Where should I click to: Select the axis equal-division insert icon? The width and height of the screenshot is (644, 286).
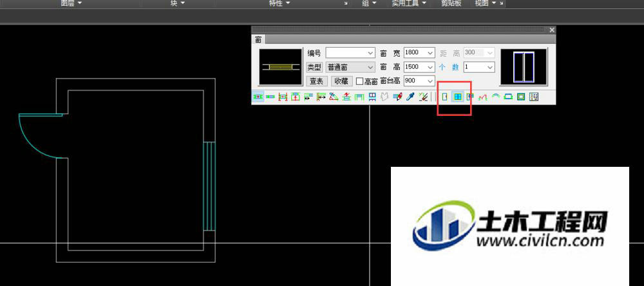[x=283, y=97]
